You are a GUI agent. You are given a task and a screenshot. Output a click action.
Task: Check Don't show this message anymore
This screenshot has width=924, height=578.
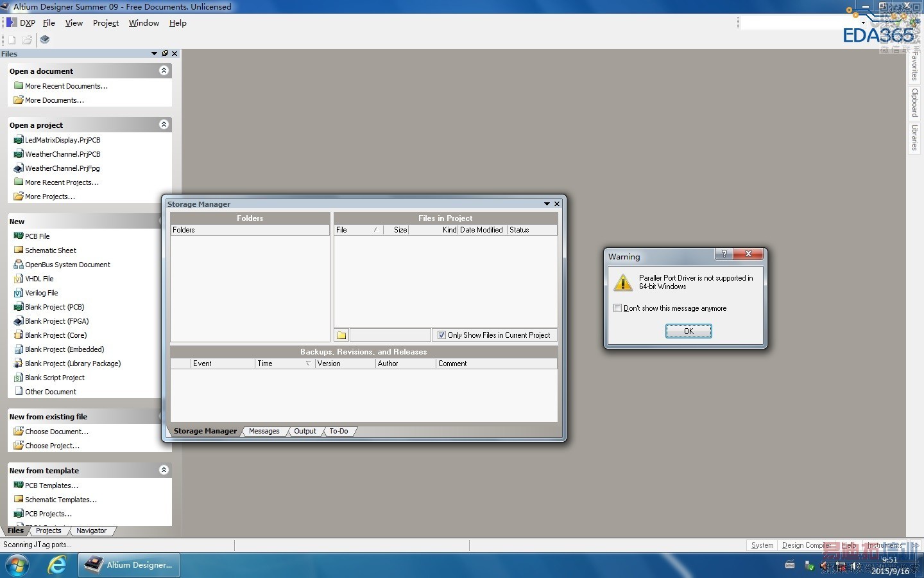(x=617, y=308)
